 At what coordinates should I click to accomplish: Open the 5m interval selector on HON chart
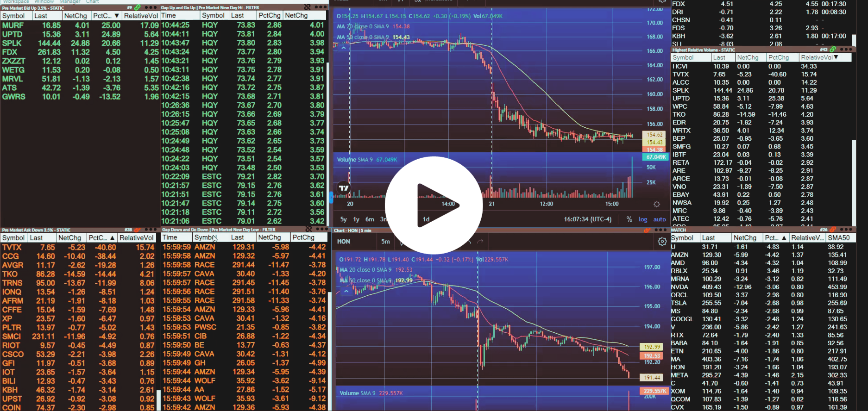click(x=385, y=241)
